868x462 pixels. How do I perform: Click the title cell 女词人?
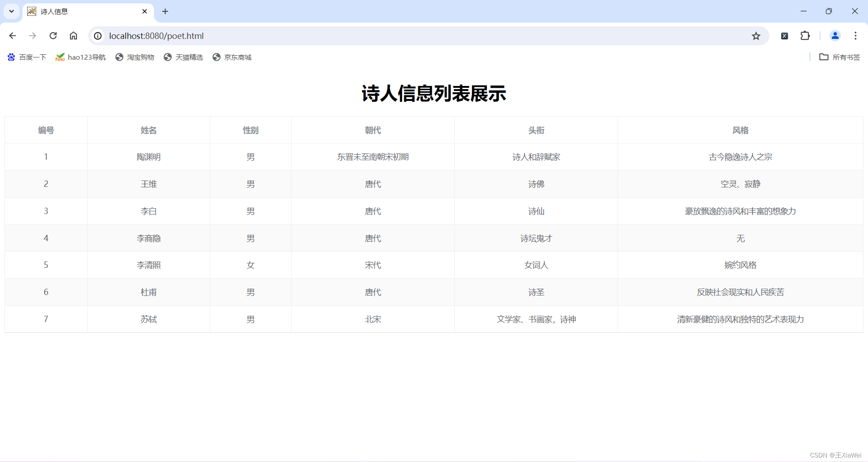point(536,265)
